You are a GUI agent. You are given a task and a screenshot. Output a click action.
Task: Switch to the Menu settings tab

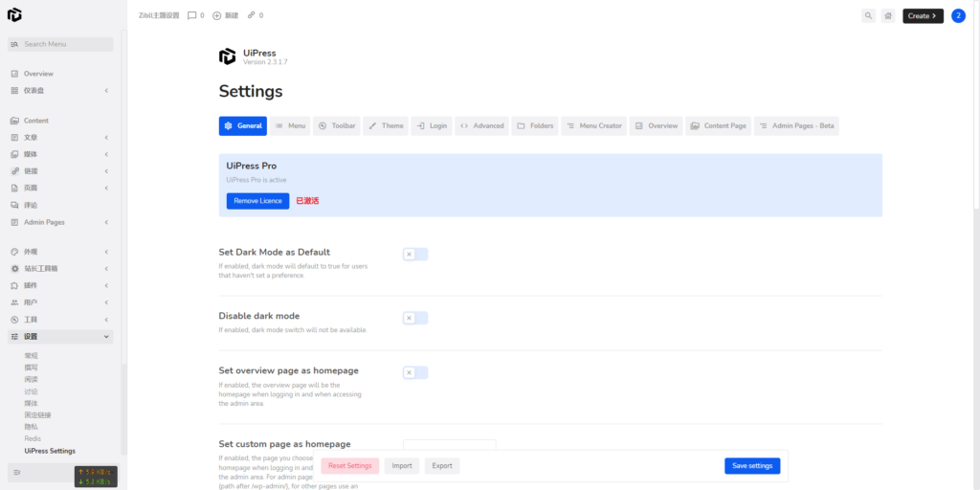(x=290, y=125)
